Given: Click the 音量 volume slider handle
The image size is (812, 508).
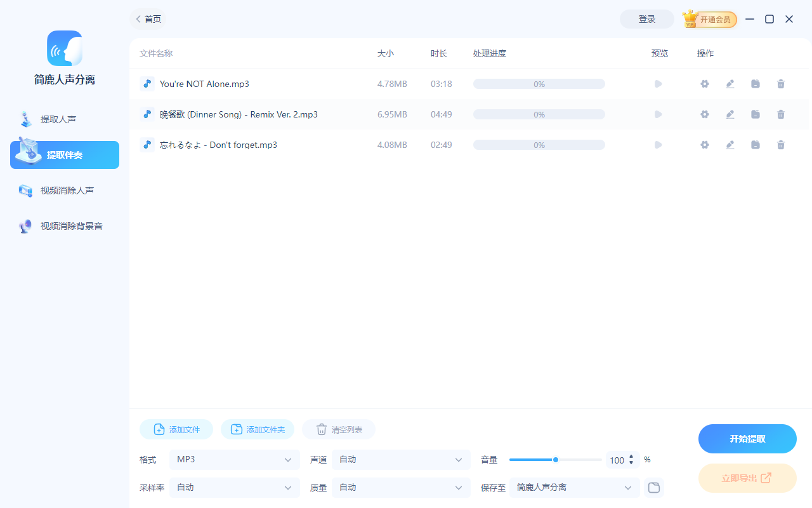Looking at the screenshot, I should pos(556,460).
